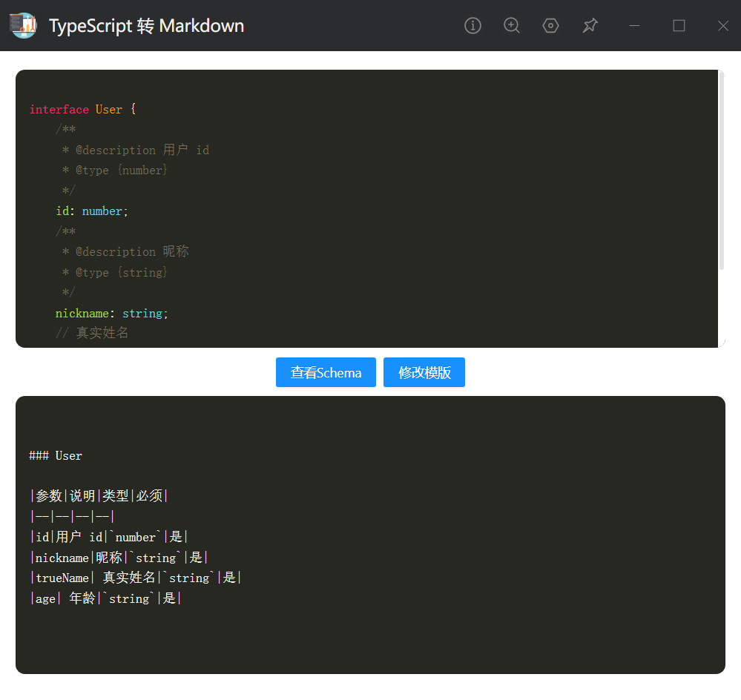
Task: Click the trueName row in markdown output
Action: [x=136, y=578]
